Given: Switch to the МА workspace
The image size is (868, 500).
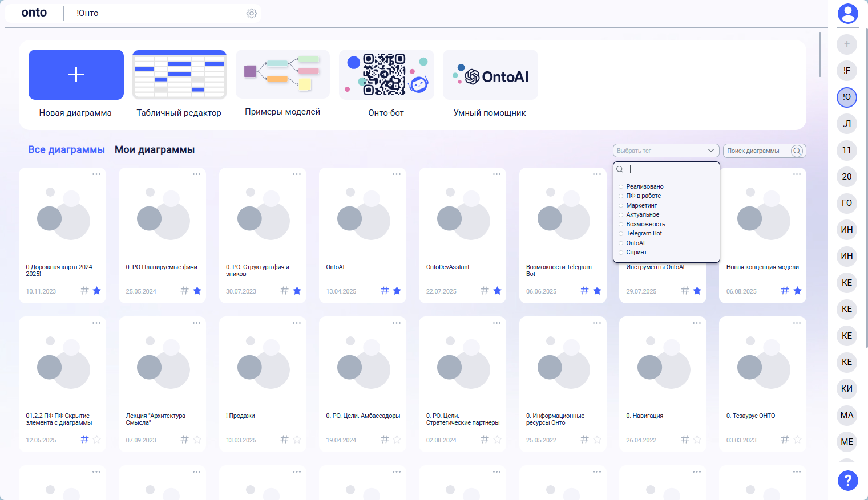Looking at the screenshot, I should click(x=847, y=415).
